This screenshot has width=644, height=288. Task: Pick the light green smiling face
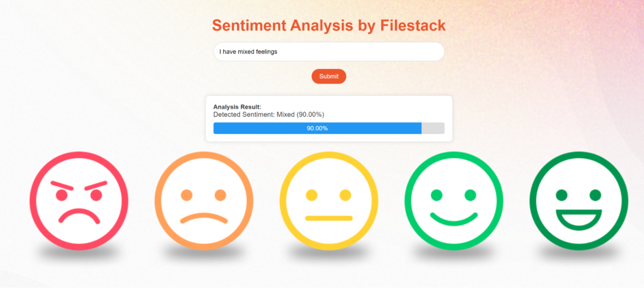click(x=454, y=200)
